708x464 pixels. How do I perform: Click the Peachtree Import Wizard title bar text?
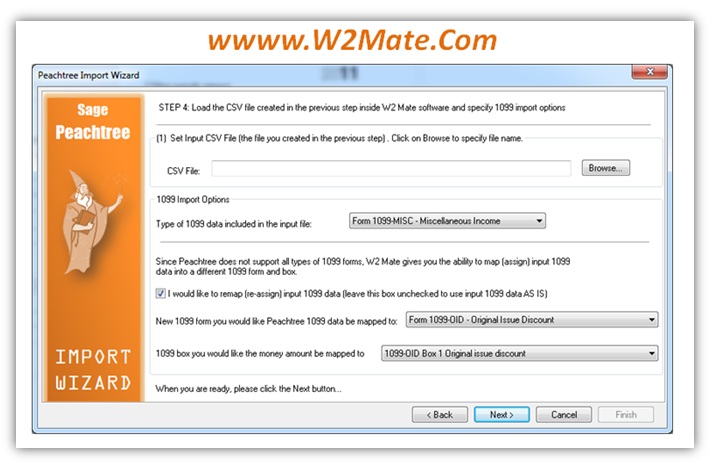[88, 75]
